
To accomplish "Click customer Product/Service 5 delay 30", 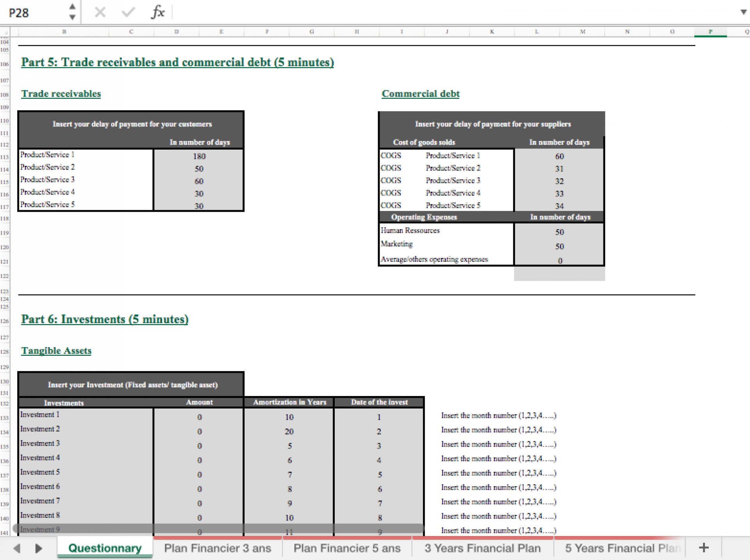I will pos(199,205).
